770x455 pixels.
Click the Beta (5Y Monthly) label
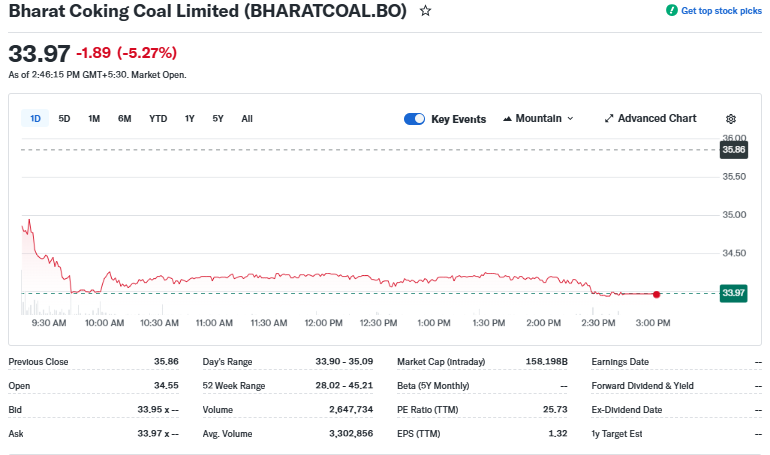pos(433,386)
